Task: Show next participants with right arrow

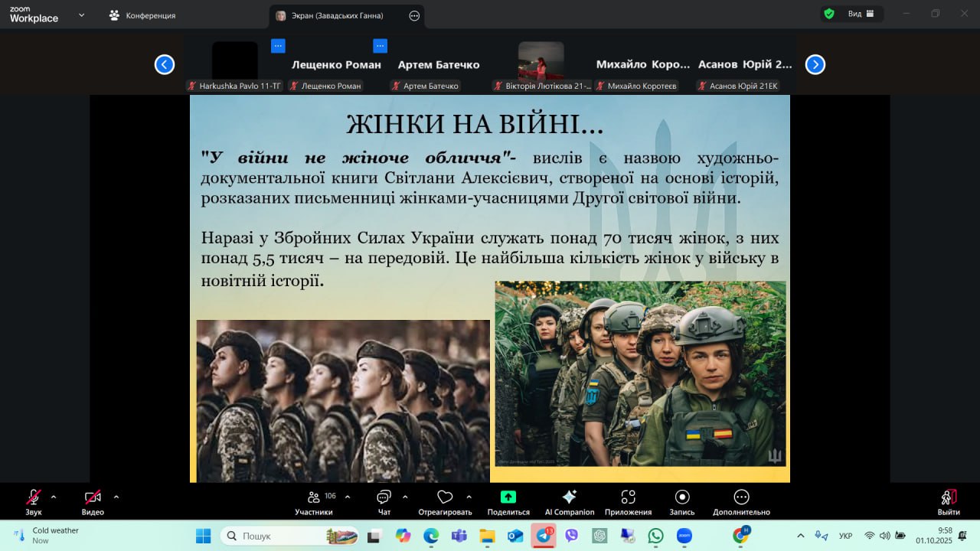Action: coord(815,64)
